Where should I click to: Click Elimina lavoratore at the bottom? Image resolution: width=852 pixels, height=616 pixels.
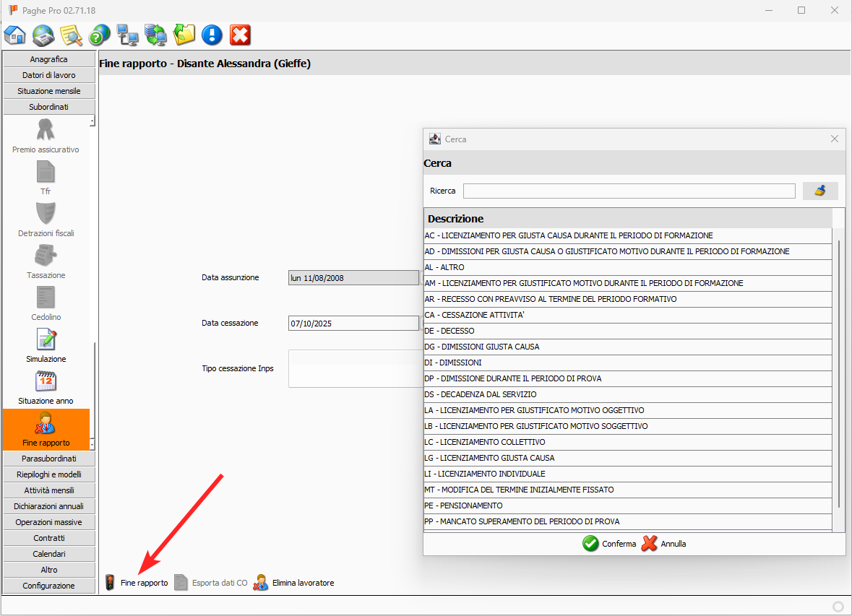point(293,583)
